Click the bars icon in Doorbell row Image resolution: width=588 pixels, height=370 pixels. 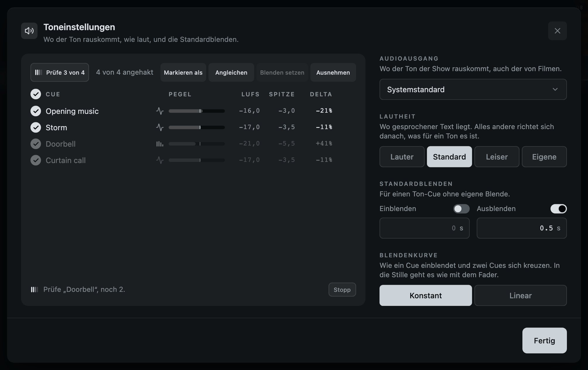[x=160, y=144]
